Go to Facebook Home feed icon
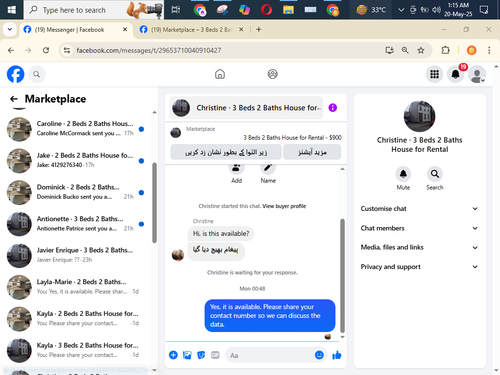This screenshot has width=500, height=375. (x=220, y=74)
